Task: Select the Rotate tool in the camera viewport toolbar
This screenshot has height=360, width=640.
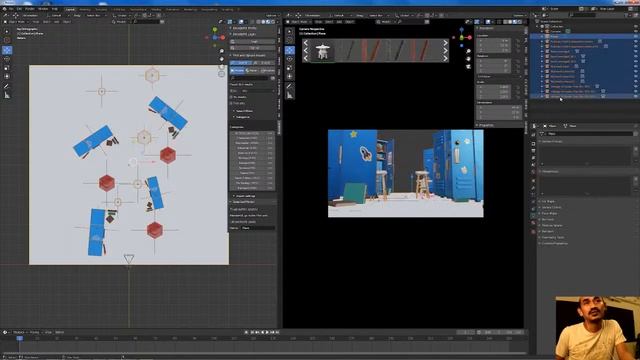Action: [x=289, y=59]
